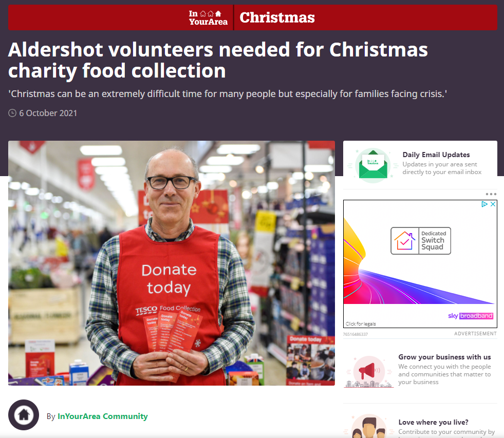This screenshot has width=504, height=438.
Task: Open the InYourArea Community author link
Action: point(103,416)
